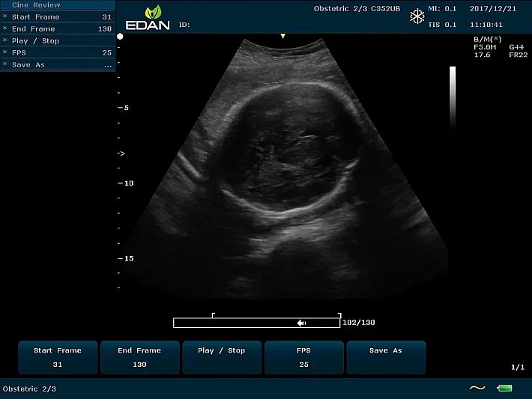Click the end bracket marker above the cine bar
Screen dimensions: 532x399
pos(339,315)
